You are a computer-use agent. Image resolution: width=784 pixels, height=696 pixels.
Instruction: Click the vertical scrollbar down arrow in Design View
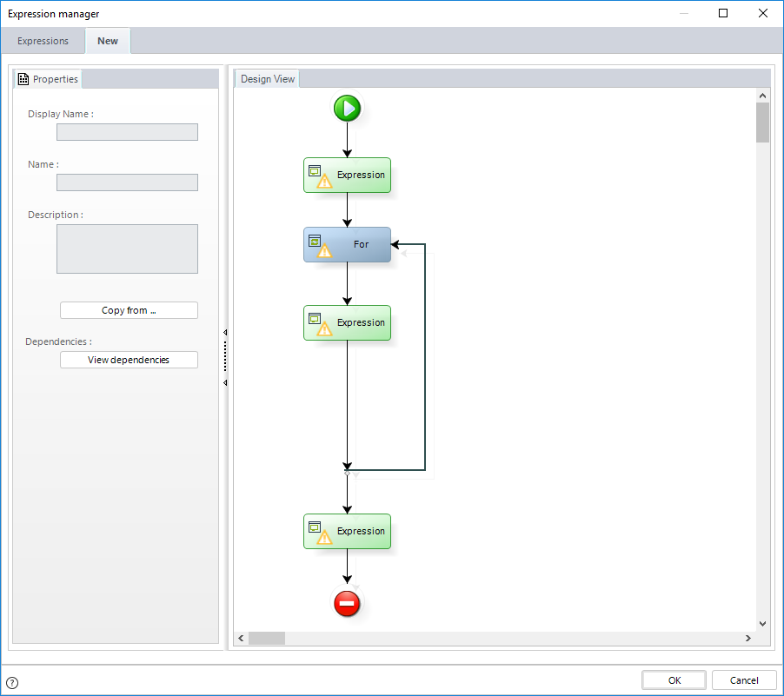(x=762, y=624)
